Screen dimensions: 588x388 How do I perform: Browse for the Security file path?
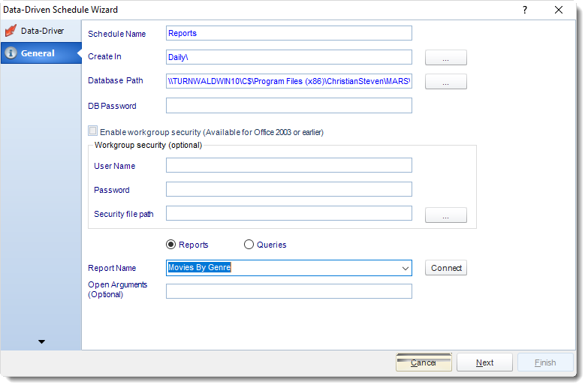click(446, 215)
